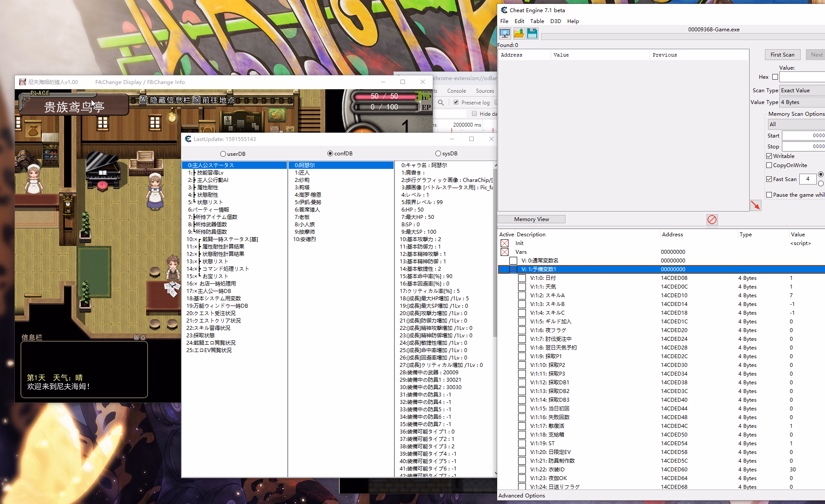Cancel the scan with the red prohibition icon
This screenshot has width=825, height=504.
[x=712, y=220]
